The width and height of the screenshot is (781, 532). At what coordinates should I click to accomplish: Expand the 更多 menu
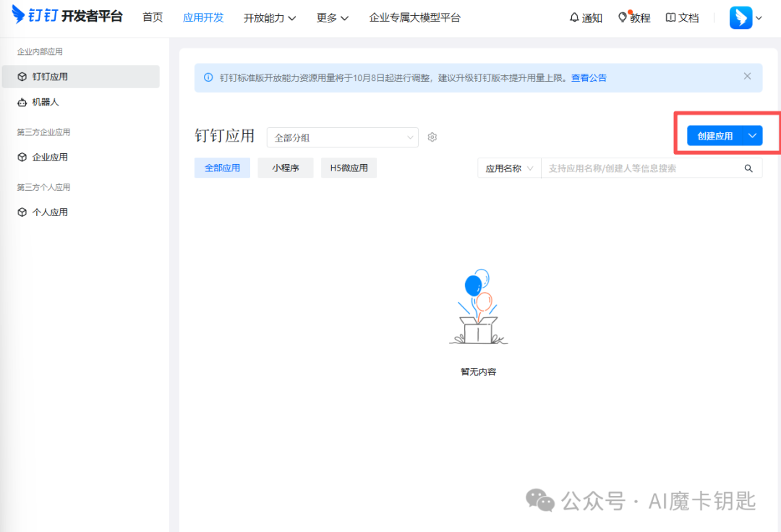coord(332,18)
